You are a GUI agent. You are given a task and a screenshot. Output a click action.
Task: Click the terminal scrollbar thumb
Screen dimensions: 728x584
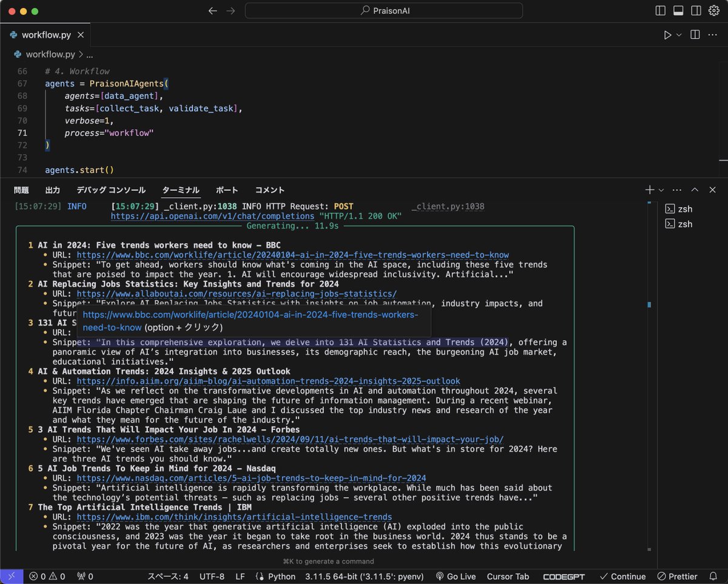(649, 304)
